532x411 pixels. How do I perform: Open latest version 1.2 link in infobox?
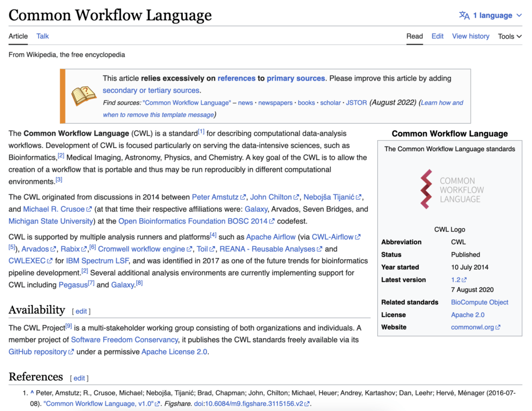pos(459,280)
